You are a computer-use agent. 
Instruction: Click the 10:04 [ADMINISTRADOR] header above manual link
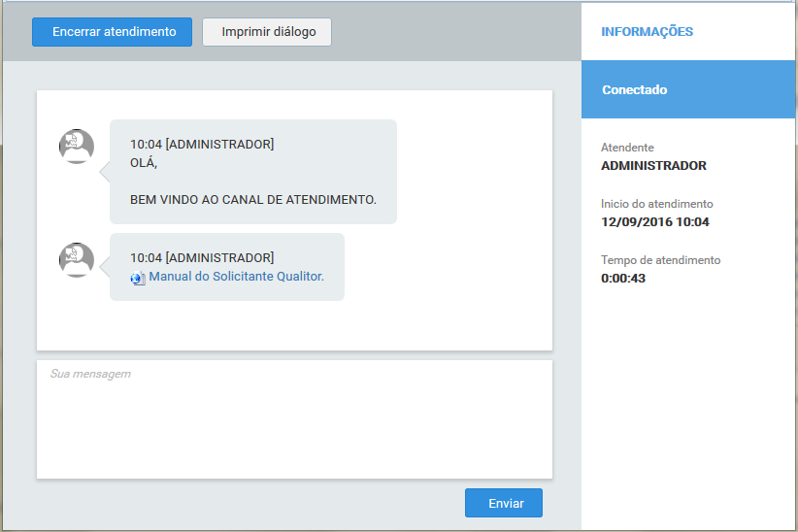[202, 258]
